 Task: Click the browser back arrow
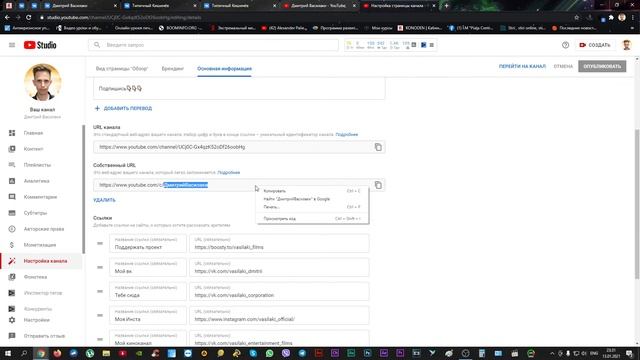(7, 18)
